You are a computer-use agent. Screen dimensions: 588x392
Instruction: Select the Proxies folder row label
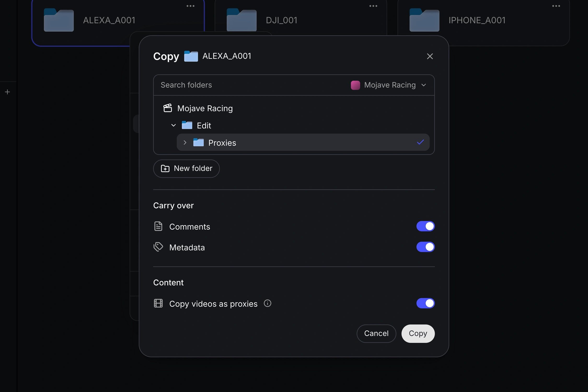[x=222, y=143]
